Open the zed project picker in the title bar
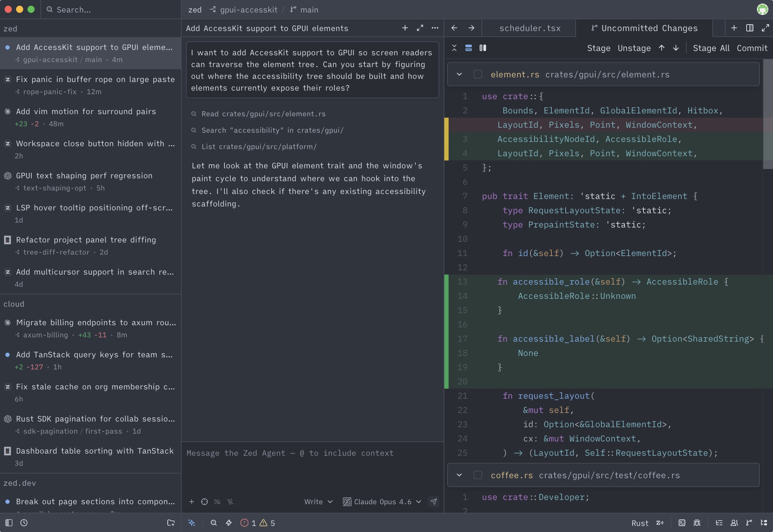773x532 pixels. click(195, 10)
